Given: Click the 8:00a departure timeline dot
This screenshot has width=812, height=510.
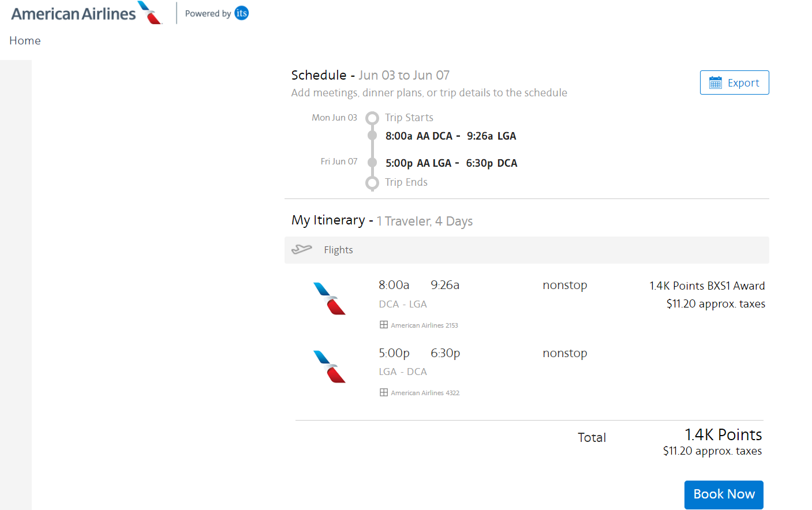Looking at the screenshot, I should [372, 136].
